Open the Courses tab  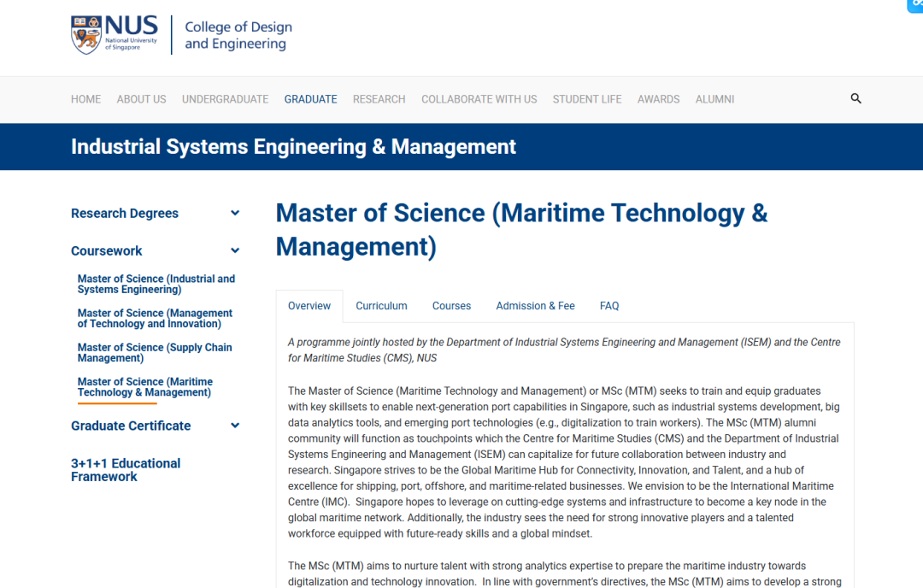pos(451,306)
